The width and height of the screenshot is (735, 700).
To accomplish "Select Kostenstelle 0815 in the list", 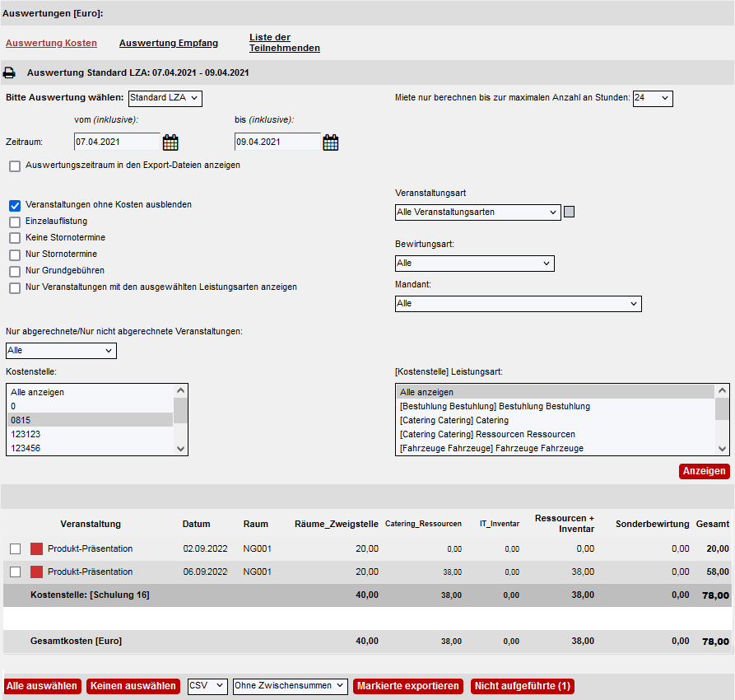I will click(x=91, y=420).
